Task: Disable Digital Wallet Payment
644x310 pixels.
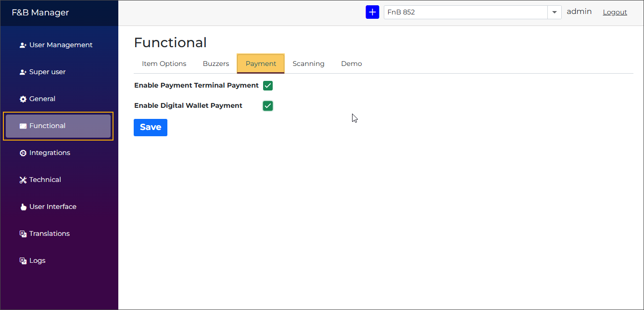Action: pyautogui.click(x=268, y=105)
